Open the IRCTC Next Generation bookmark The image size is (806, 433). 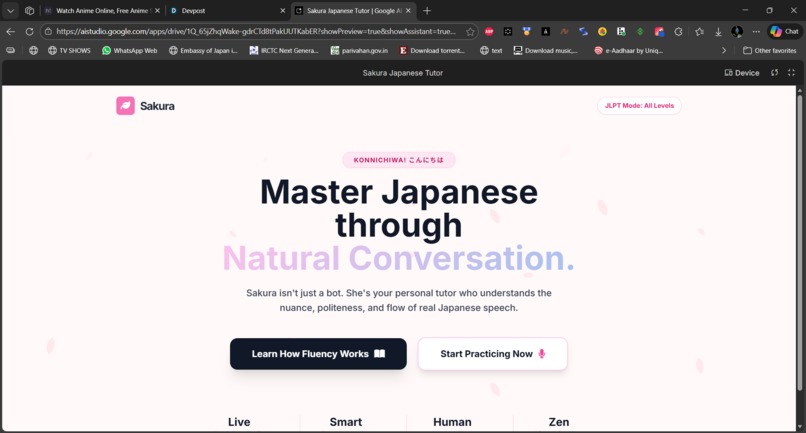[x=284, y=50]
